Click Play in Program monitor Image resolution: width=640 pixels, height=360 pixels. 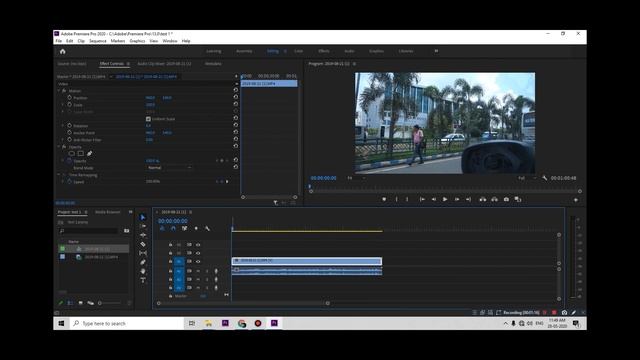(445, 199)
